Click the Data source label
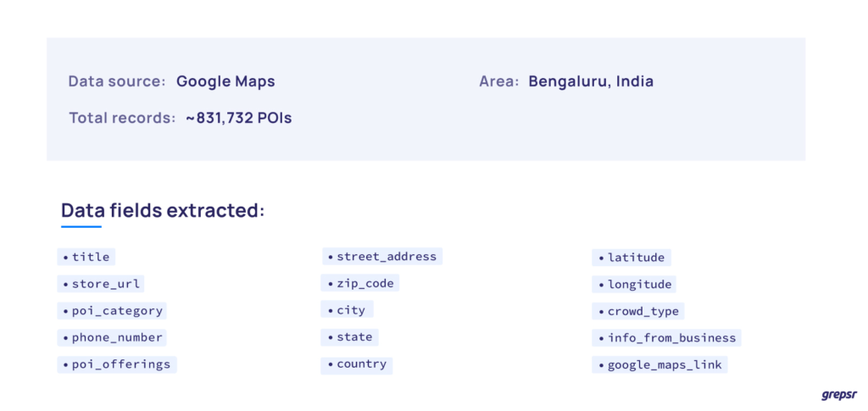This screenshot has width=868, height=411. 117,82
